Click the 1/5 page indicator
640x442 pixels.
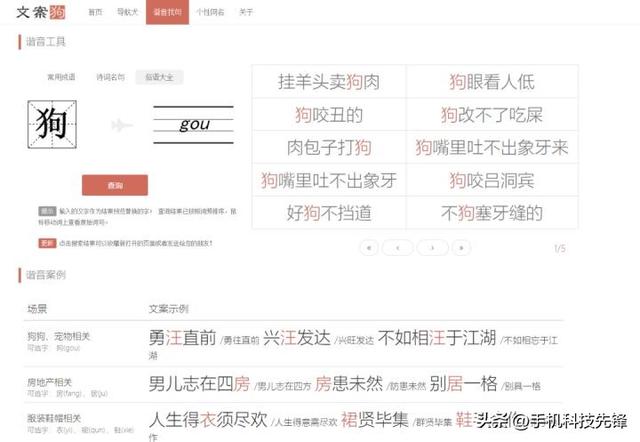(560, 248)
